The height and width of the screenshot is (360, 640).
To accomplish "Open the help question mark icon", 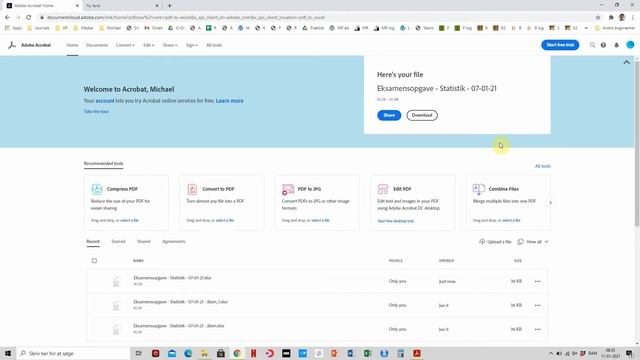I will pyautogui.click(x=603, y=45).
